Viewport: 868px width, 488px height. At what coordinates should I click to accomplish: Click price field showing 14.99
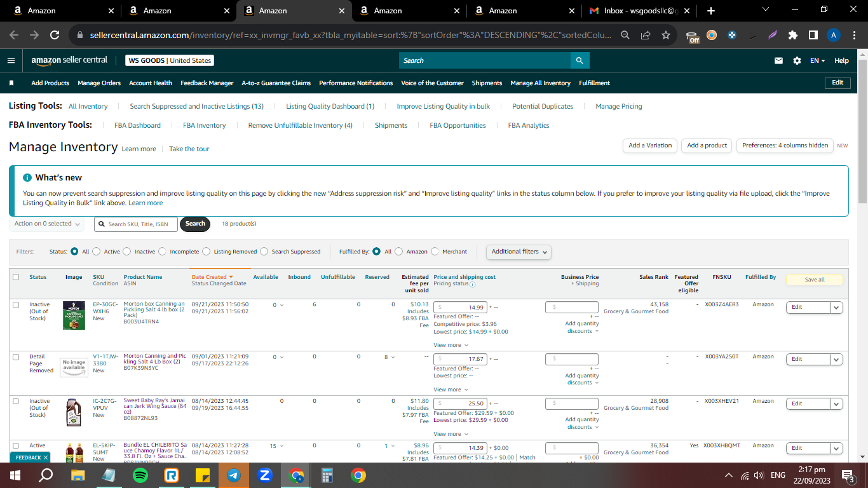click(460, 307)
